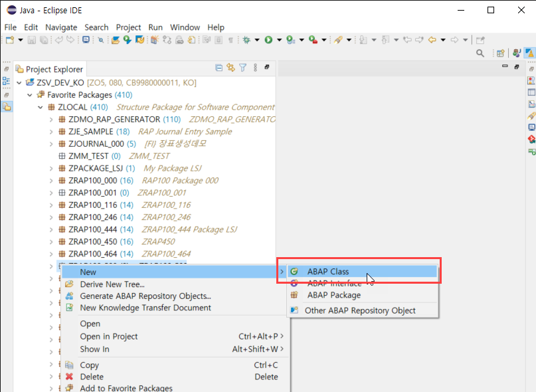Image resolution: width=536 pixels, height=392 pixels.
Task: Click the Open Perspective icon
Action: pyautogui.click(x=501, y=53)
